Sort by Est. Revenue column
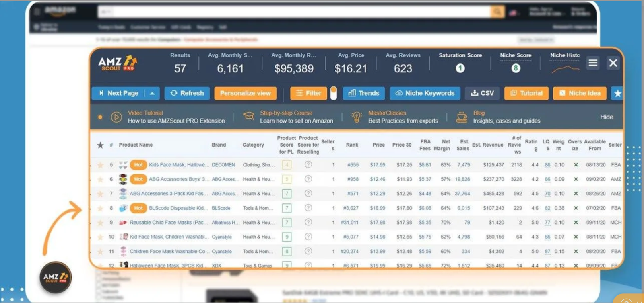 pos(487,145)
